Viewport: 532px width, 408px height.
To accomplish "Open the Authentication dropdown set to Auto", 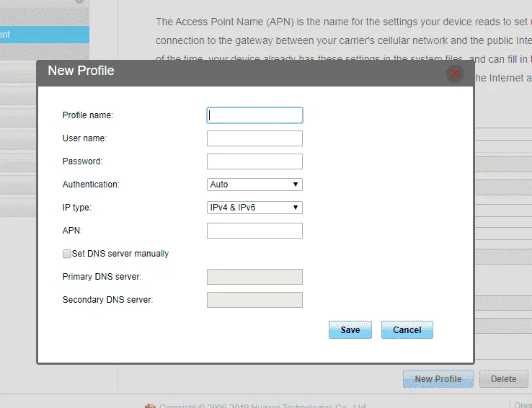I will click(254, 185).
